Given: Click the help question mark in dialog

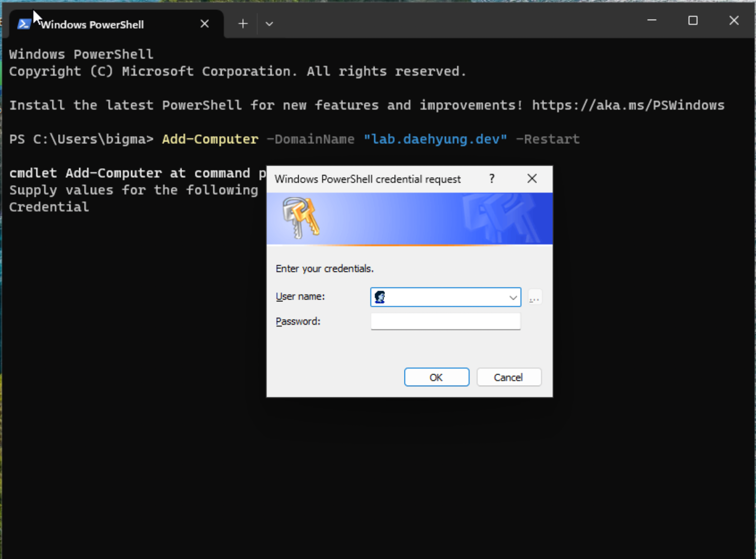Looking at the screenshot, I should (492, 178).
